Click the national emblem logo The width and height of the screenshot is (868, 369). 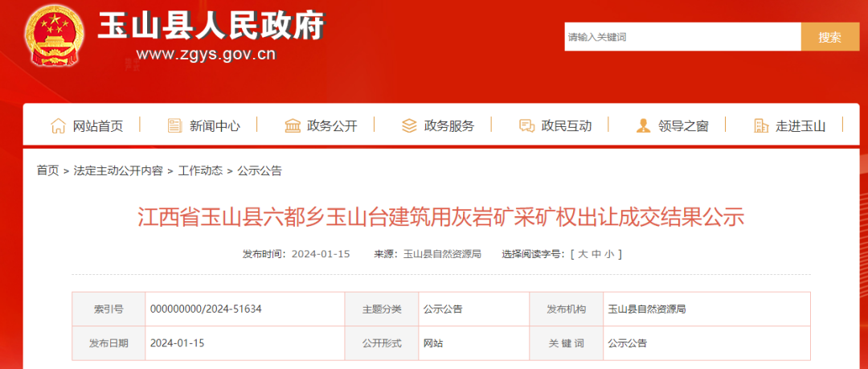pos(55,36)
